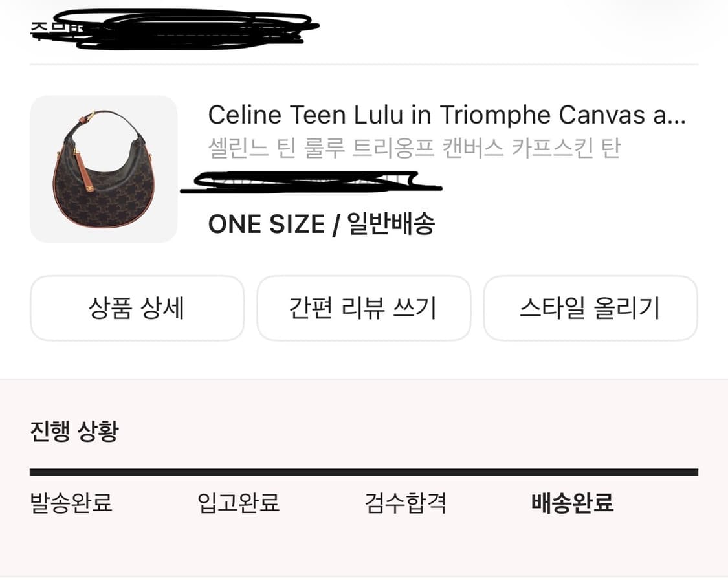Open the Celine bag product thumbnail
Viewport: 728px width, 583px height.
pyautogui.click(x=104, y=170)
